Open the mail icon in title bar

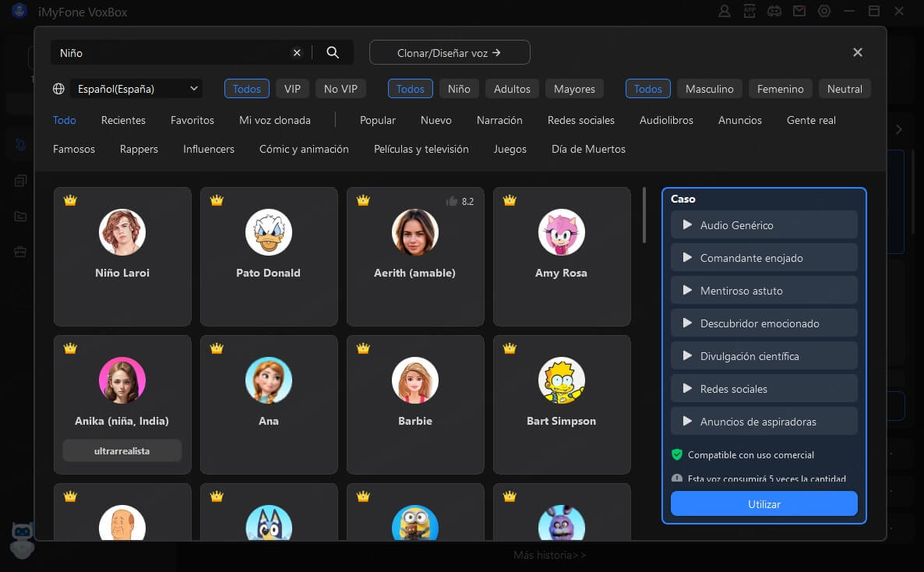click(x=799, y=11)
